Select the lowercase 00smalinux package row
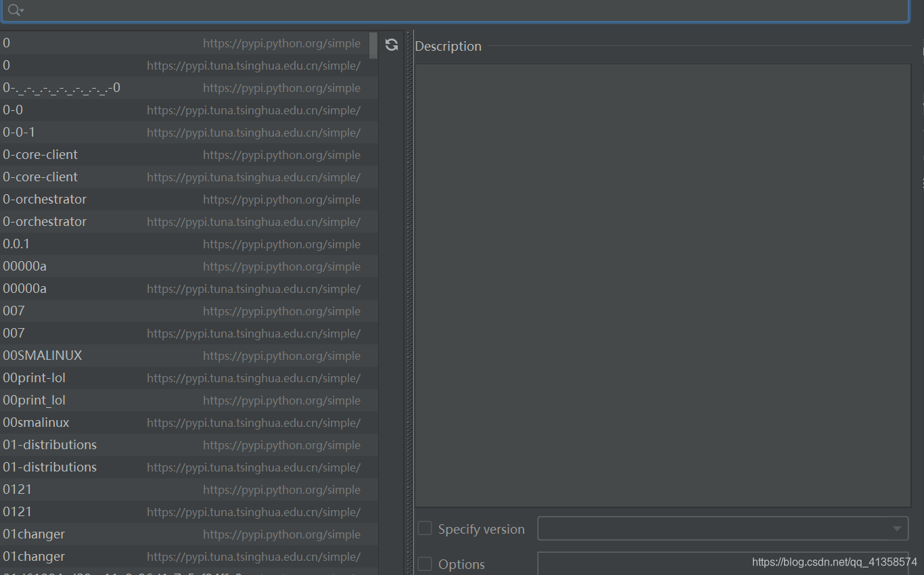924x575 pixels. tap(189, 423)
